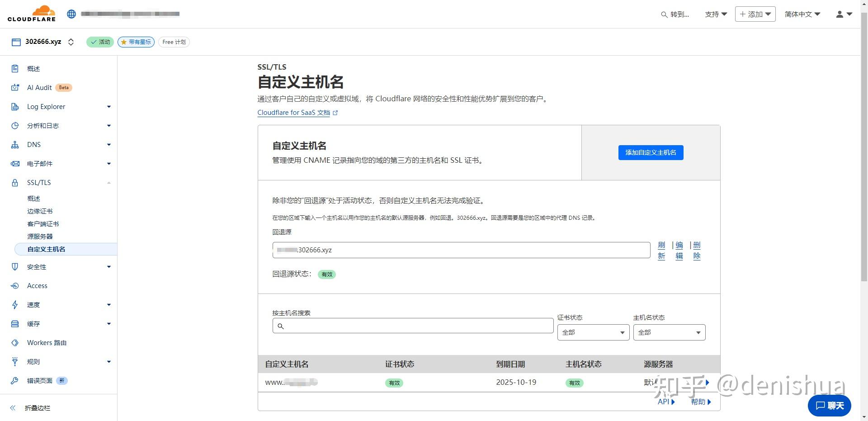Image resolution: width=868 pixels, height=421 pixels.
Task: Click the Cloudflare logo
Action: pos(31,13)
